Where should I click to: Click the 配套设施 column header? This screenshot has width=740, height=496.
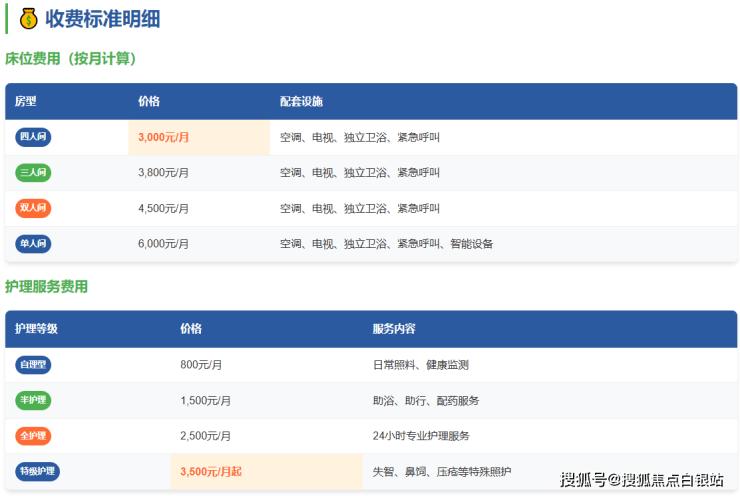[x=301, y=101]
